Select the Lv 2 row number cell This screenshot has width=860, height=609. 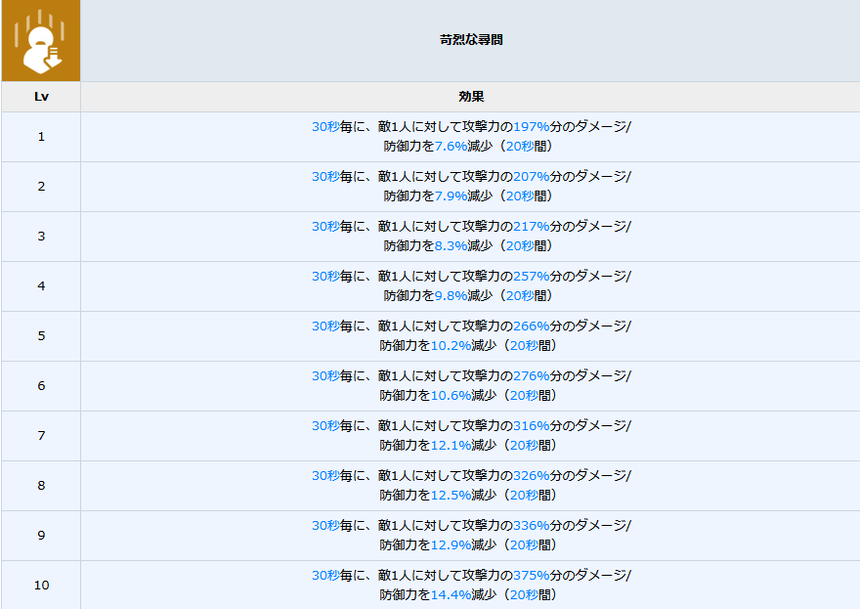pyautogui.click(x=41, y=187)
